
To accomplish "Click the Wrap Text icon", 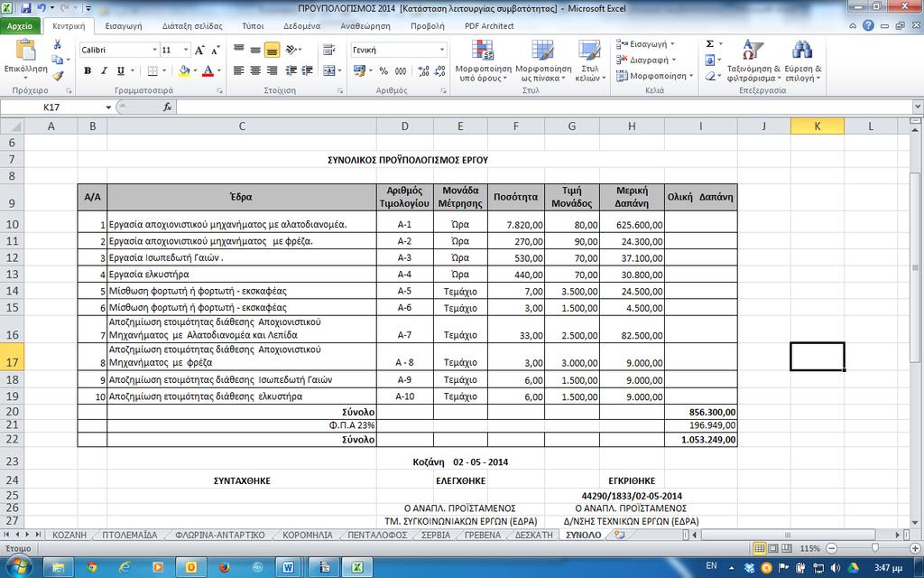I will [328, 51].
